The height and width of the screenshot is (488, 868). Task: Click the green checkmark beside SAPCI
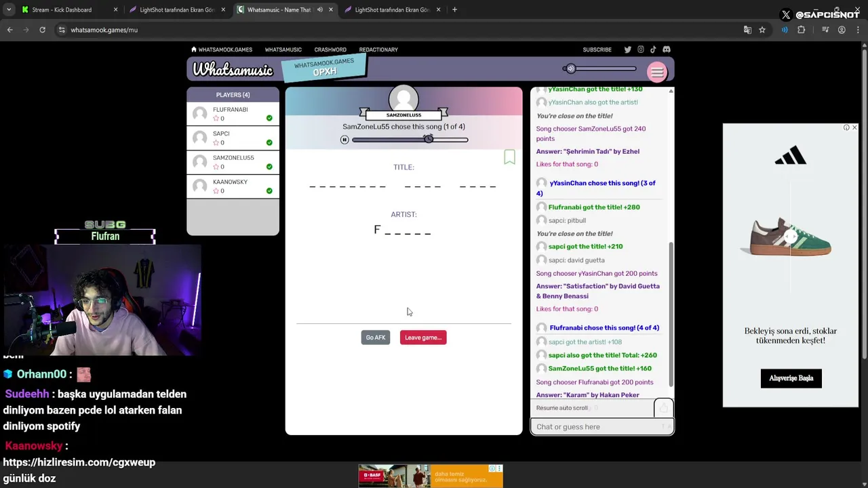tap(269, 142)
